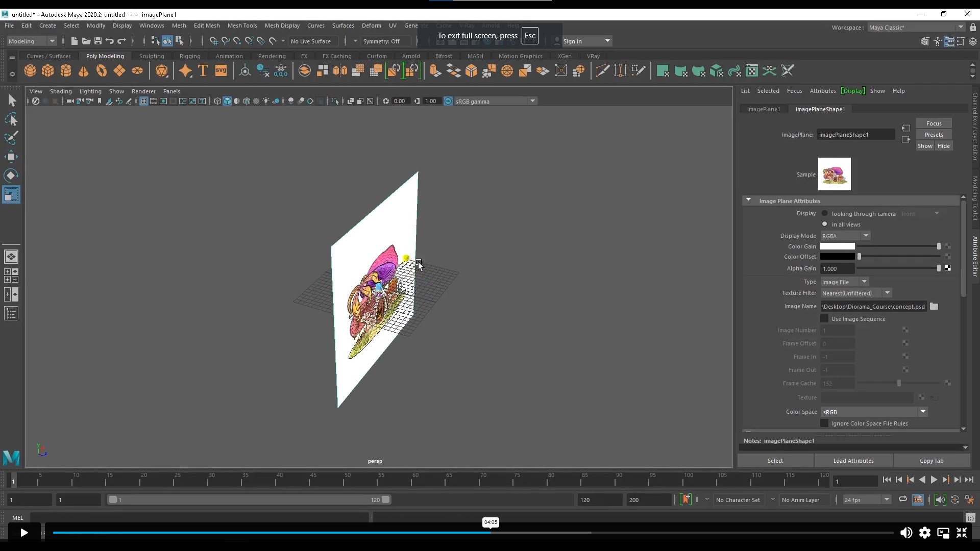Switch to the Sculpting shelf tab
Viewport: 980px width, 551px height.
pyautogui.click(x=151, y=56)
